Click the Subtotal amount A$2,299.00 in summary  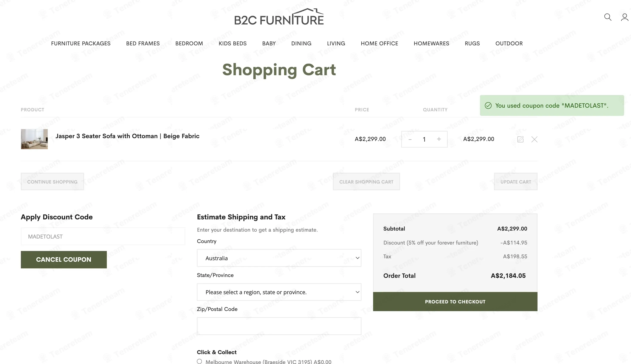click(512, 228)
